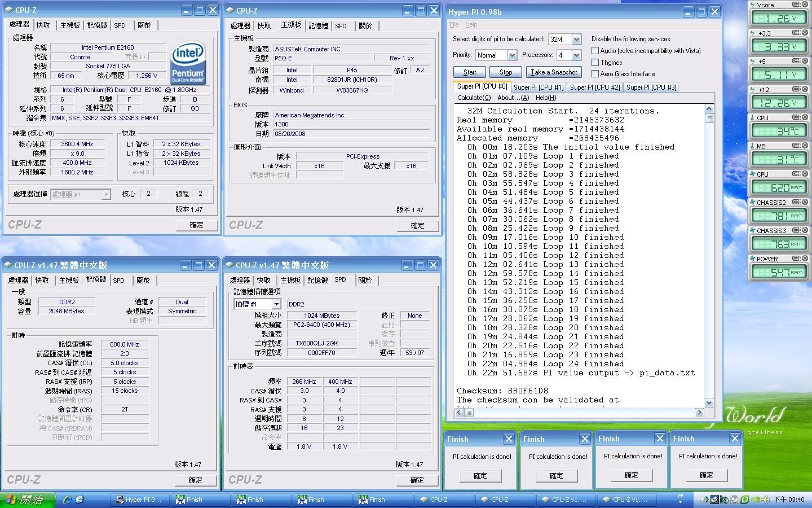This screenshot has height=508, width=812.
Task: Click Hyper PI log vertical scrollbar
Action: tap(709, 256)
